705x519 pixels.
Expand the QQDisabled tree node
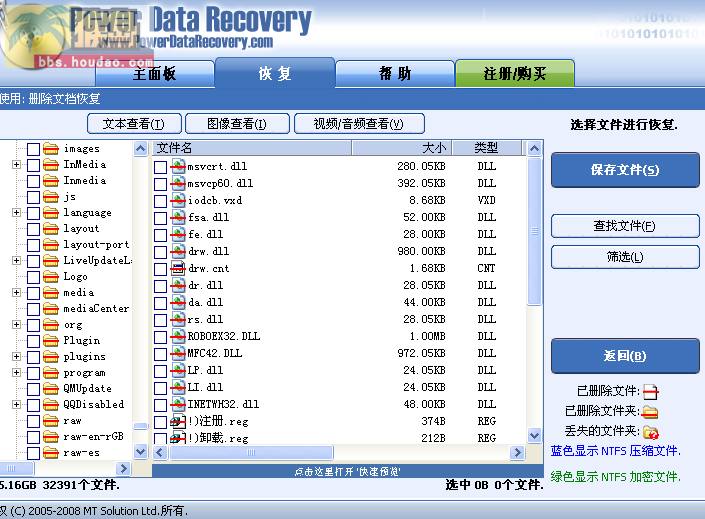pyautogui.click(x=16, y=404)
